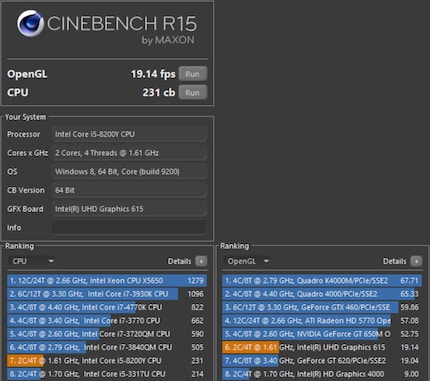Select the Core i7-3930K ranking entry
The image size is (430, 381).
tap(107, 294)
